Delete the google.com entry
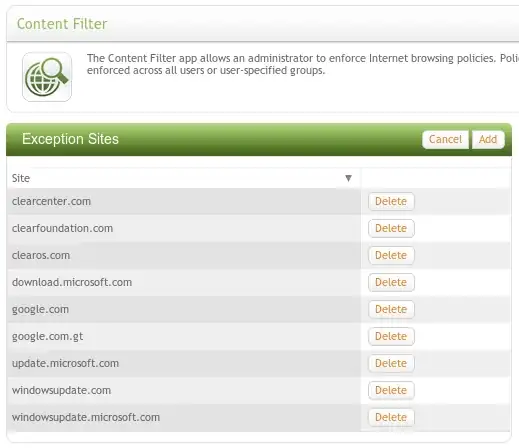Screen dimensions: 519x448 click(391, 309)
